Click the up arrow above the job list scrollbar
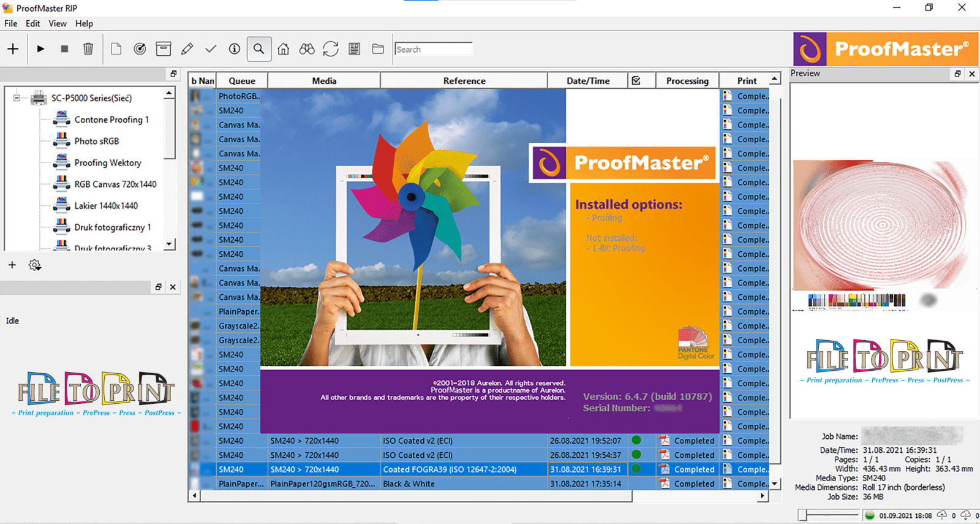Viewport: 980px width, 524px height. (775, 80)
